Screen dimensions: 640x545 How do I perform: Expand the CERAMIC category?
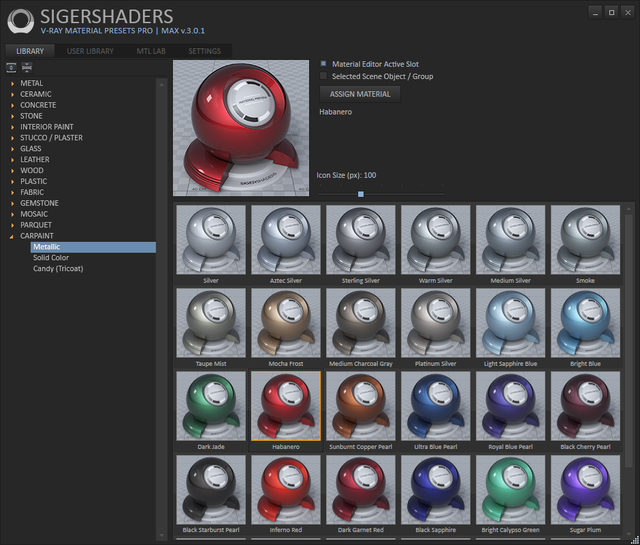(x=12, y=94)
